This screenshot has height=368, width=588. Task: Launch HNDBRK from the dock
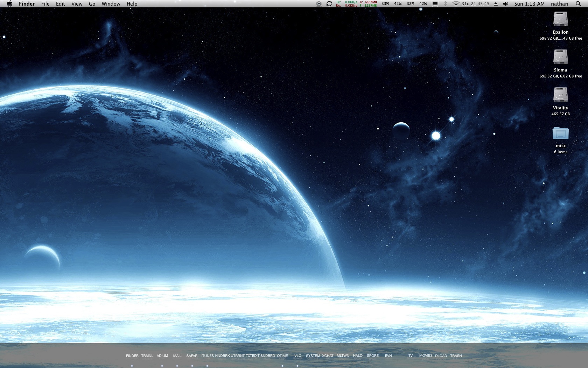tap(222, 356)
